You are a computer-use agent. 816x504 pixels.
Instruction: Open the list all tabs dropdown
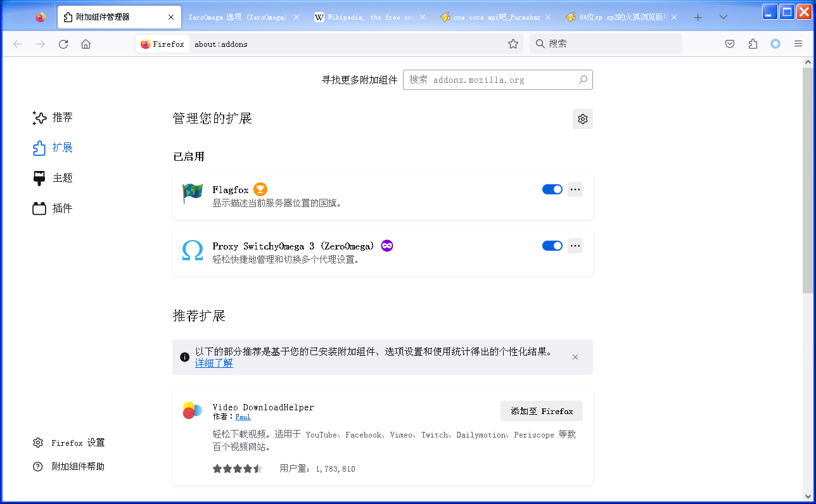pyautogui.click(x=724, y=17)
